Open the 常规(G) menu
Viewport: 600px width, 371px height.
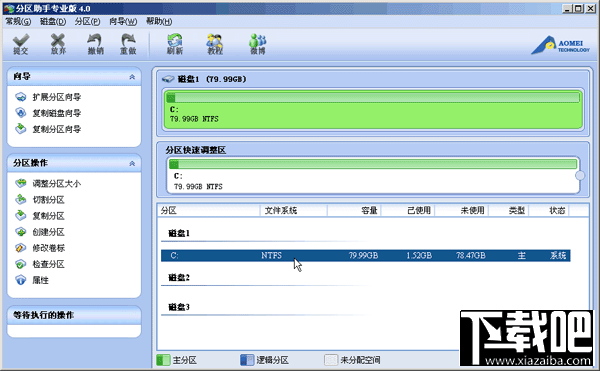[18, 21]
